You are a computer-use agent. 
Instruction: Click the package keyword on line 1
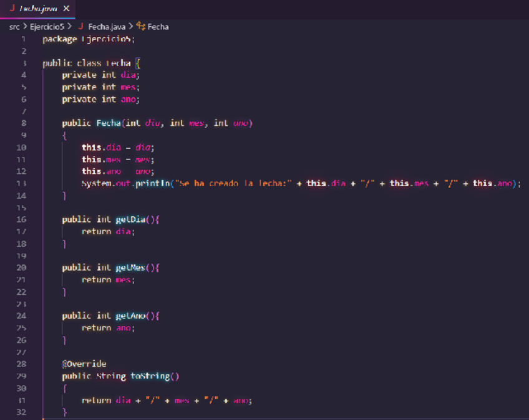pos(59,39)
